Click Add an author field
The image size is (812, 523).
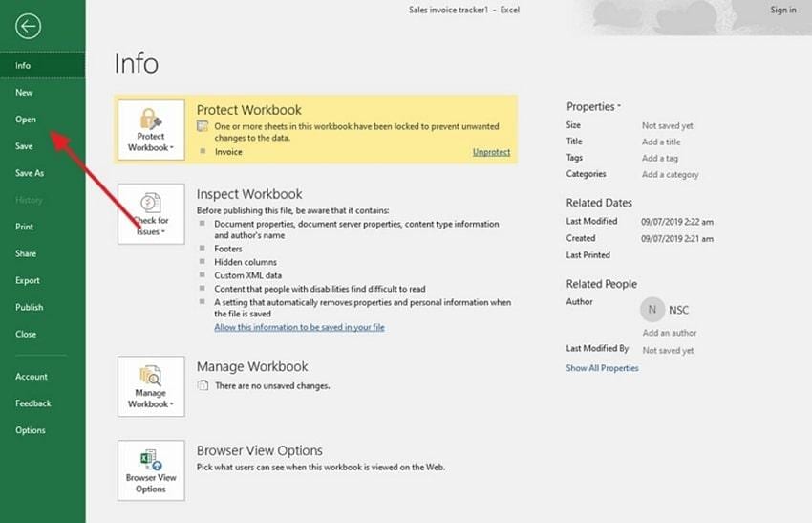click(670, 333)
